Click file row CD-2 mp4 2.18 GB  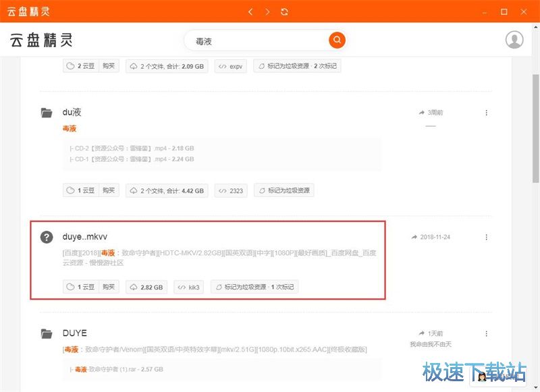pyautogui.click(x=132, y=148)
